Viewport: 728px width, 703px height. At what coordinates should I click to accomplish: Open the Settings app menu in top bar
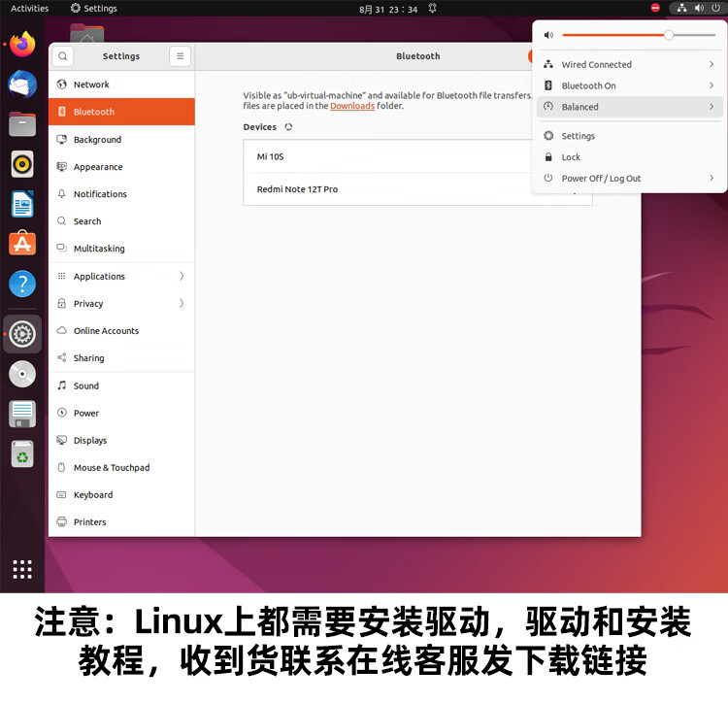93,9
